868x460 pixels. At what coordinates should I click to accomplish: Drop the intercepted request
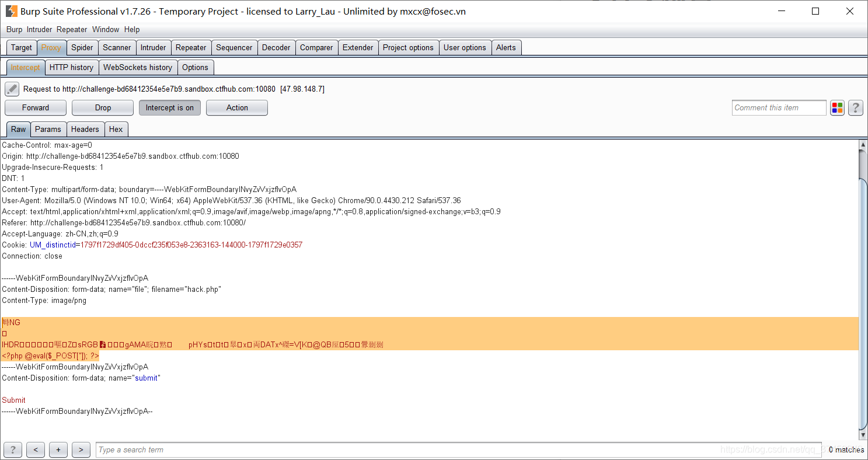tap(103, 107)
